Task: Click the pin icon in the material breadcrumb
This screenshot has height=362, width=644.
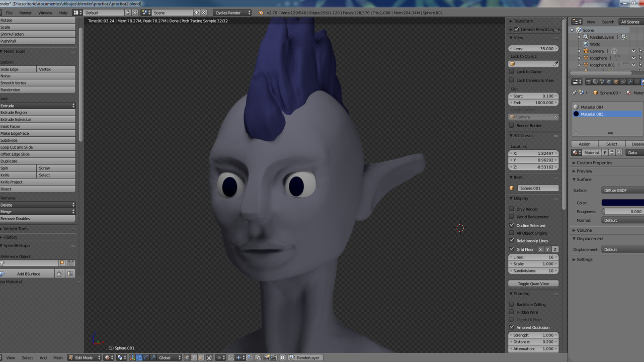Action: click(574, 93)
